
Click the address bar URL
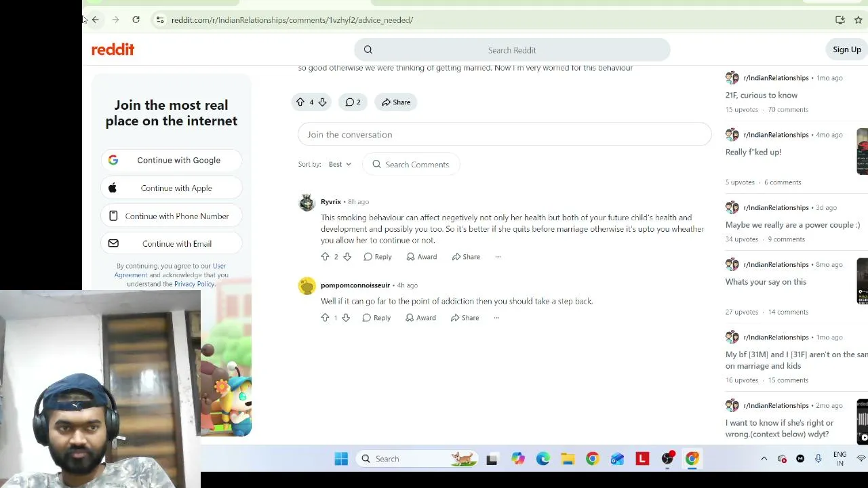[x=292, y=20]
